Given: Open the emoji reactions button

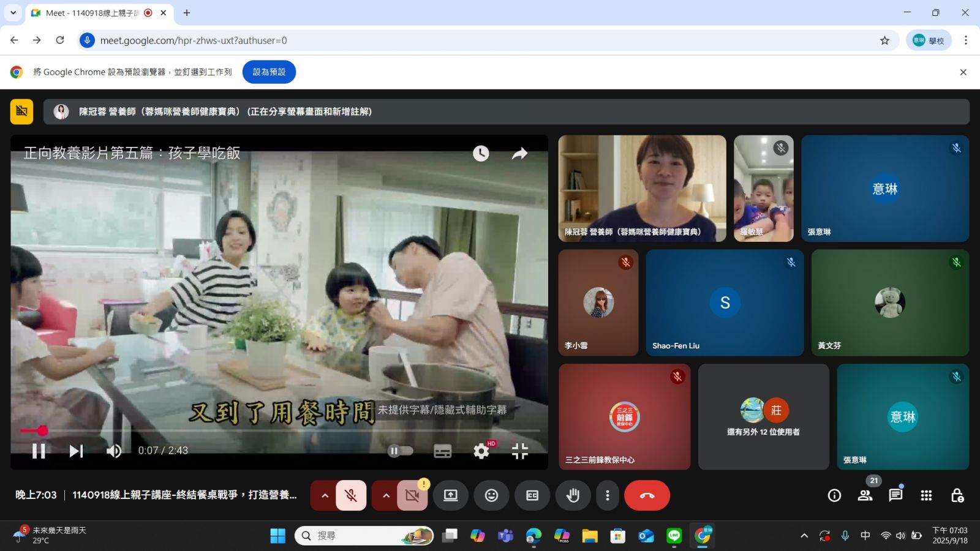Looking at the screenshot, I should pos(491,495).
